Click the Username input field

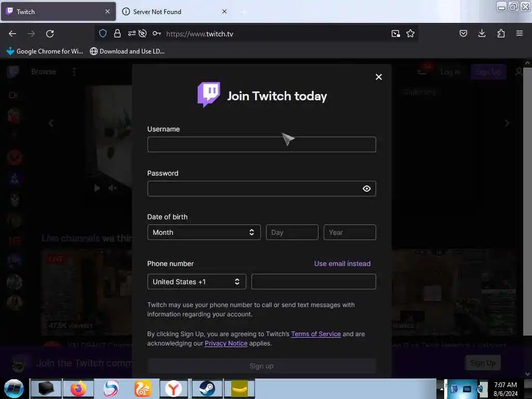262,144
